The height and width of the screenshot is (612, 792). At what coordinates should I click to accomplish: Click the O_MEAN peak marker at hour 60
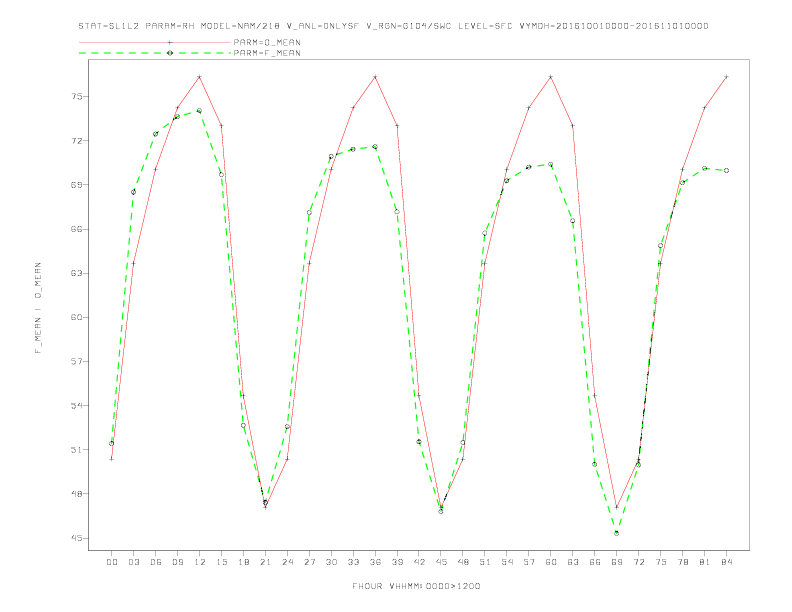tap(551, 77)
